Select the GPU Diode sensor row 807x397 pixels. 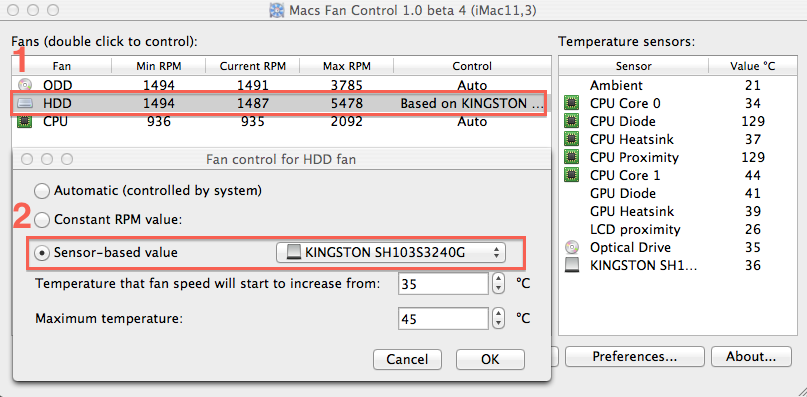(677, 193)
